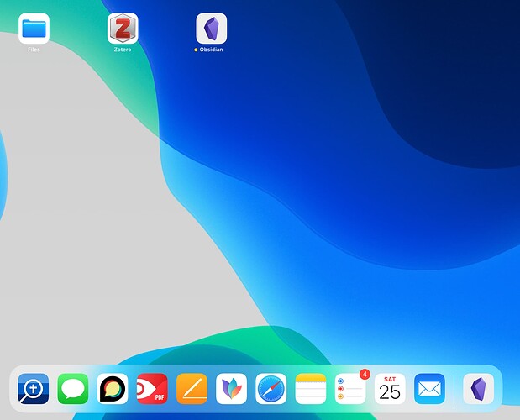Open Messages in the dock
Screen dimensions: 520x420
coord(73,389)
